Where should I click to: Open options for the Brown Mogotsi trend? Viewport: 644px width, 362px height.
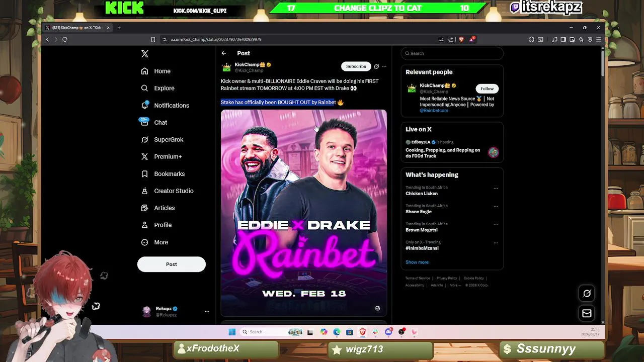(x=496, y=225)
